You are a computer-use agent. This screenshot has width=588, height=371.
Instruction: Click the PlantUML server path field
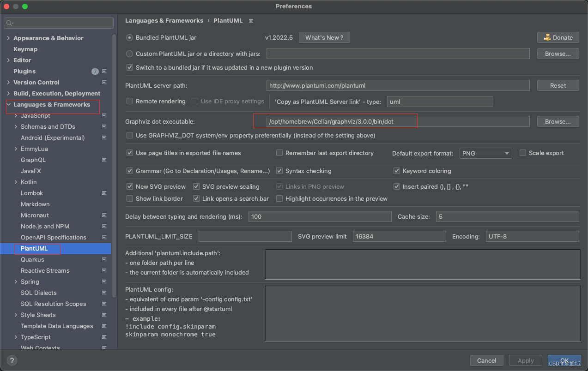(x=398, y=85)
